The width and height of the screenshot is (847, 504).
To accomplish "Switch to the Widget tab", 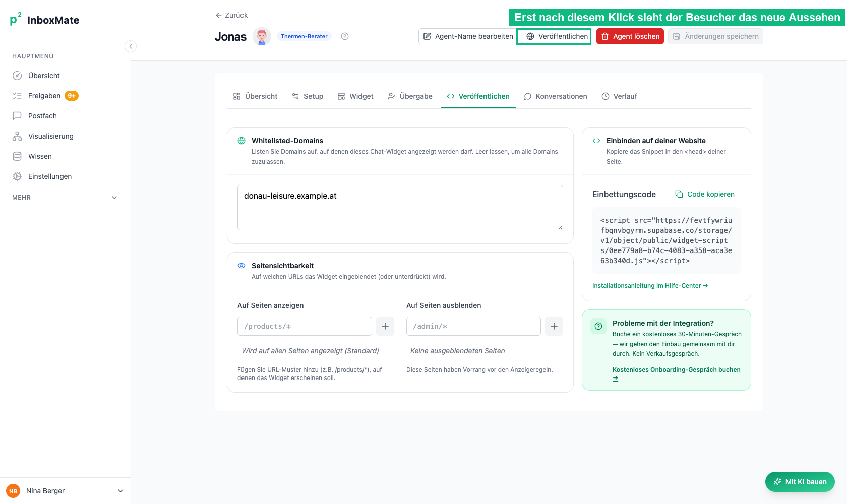I will coord(355,96).
